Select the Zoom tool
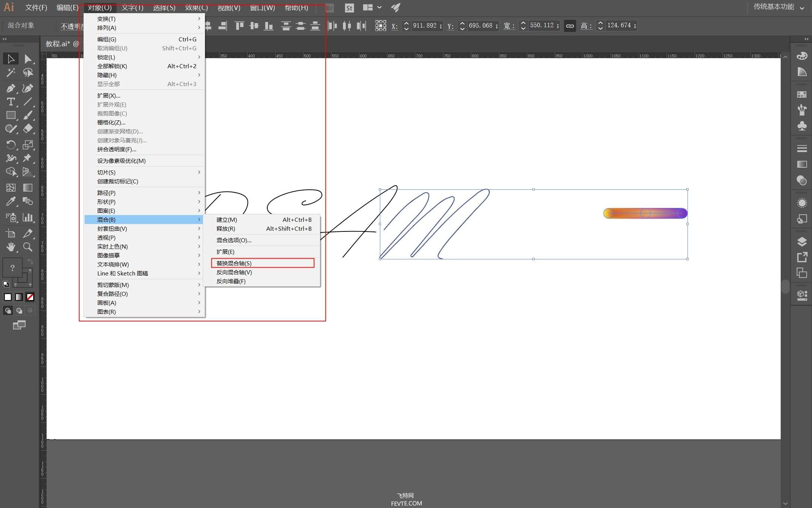812x508 pixels. 28,246
